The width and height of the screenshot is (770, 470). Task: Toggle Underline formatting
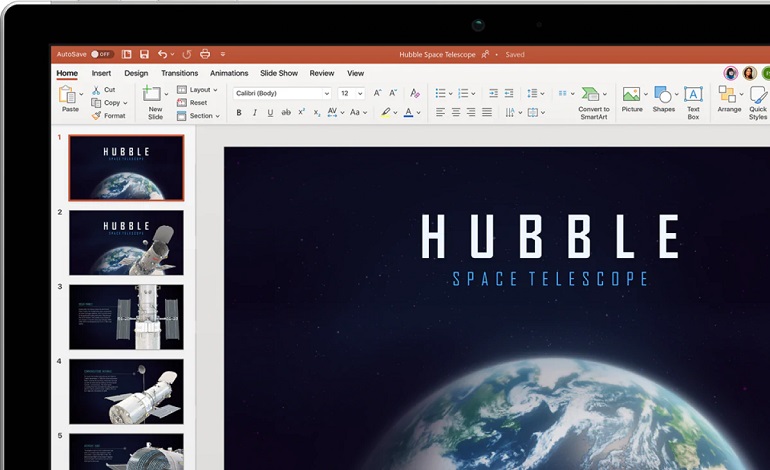click(x=270, y=113)
